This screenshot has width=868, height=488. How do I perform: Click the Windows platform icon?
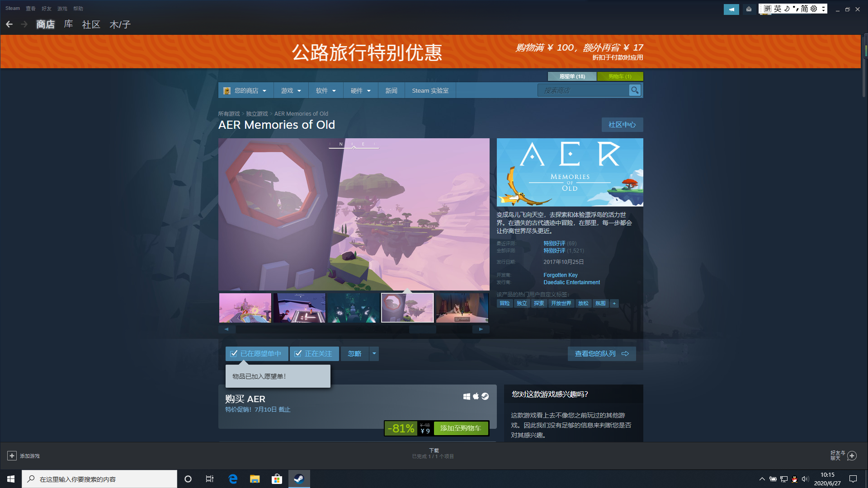[x=467, y=396]
